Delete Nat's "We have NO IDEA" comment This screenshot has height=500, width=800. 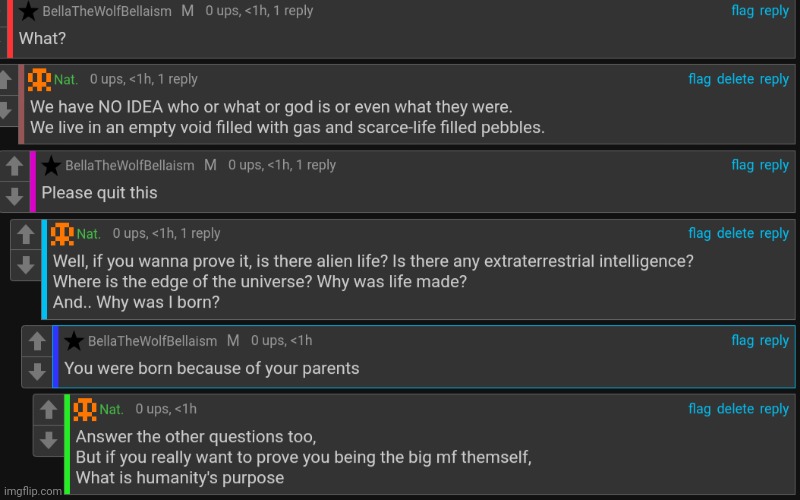735,79
